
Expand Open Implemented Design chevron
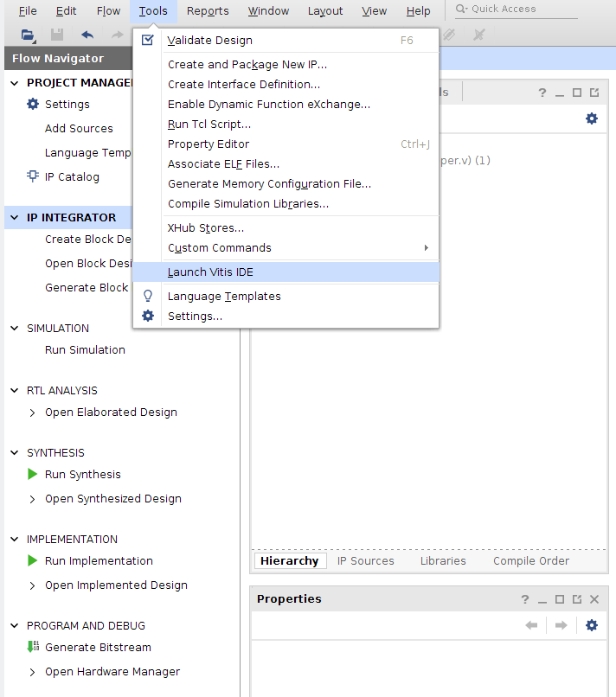(32, 585)
